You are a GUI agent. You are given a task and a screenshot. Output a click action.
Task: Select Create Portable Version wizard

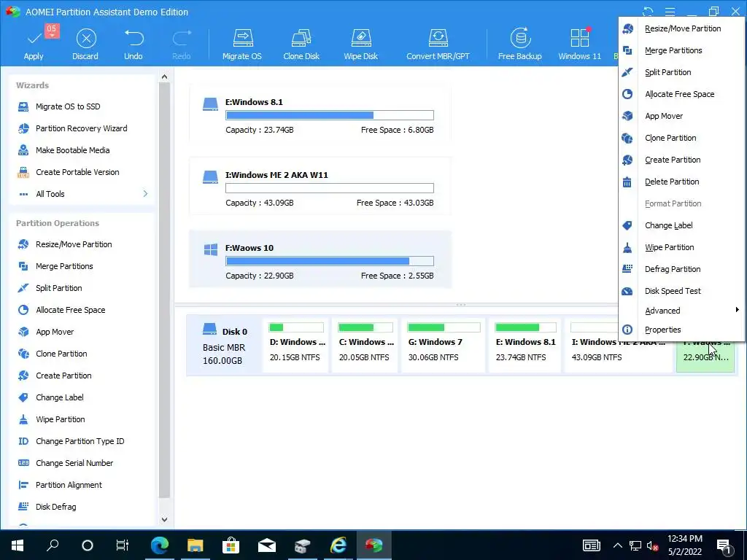pyautogui.click(x=77, y=172)
